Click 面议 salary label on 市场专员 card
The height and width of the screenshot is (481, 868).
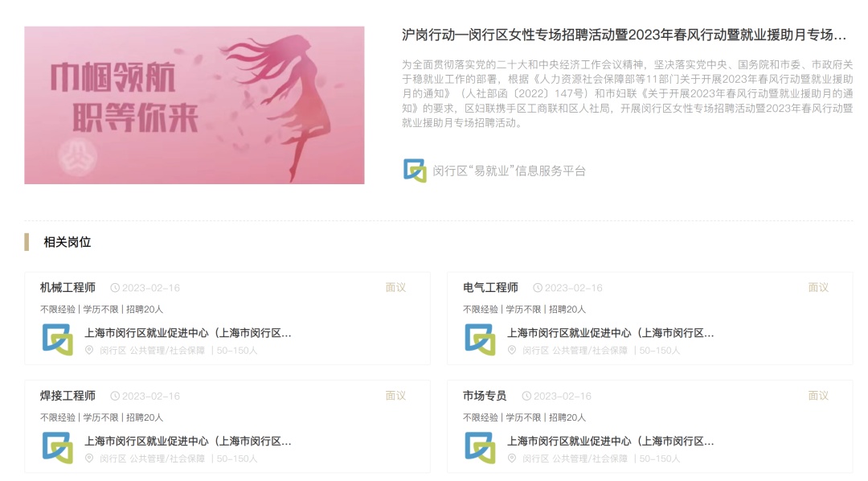pyautogui.click(x=818, y=395)
